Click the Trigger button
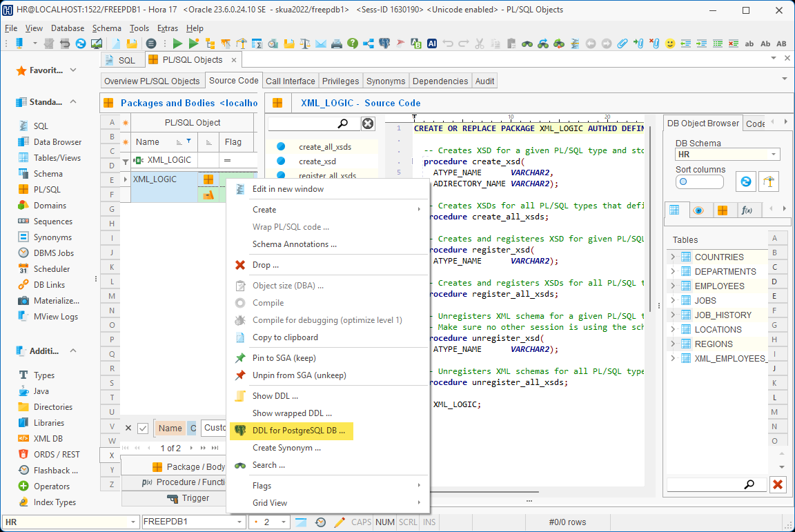The image size is (795, 532). click(188, 498)
